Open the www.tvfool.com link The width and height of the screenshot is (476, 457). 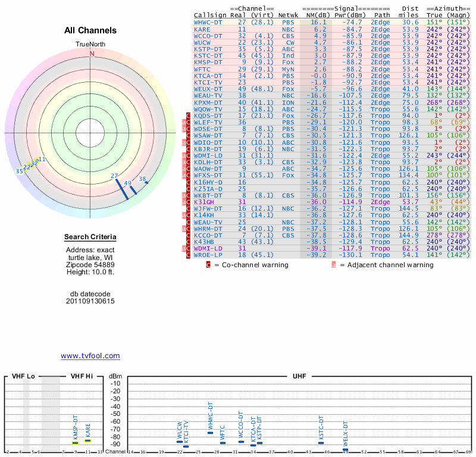tap(90, 356)
